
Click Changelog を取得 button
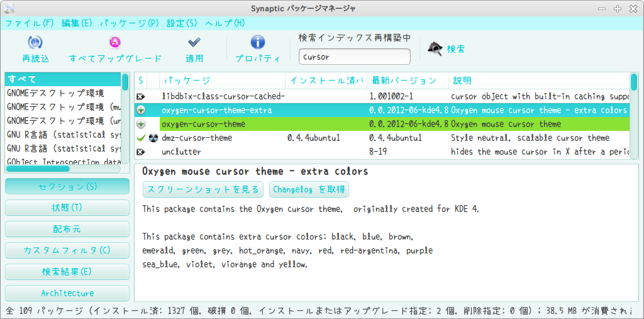[x=309, y=189]
